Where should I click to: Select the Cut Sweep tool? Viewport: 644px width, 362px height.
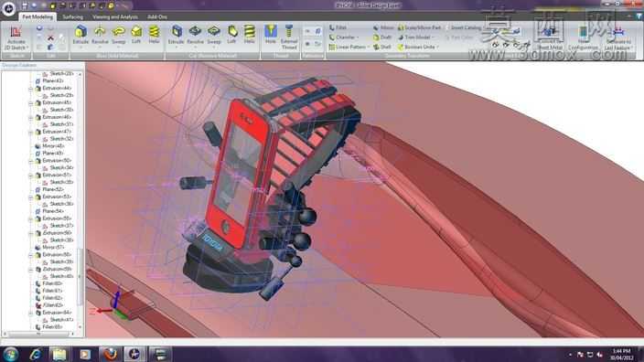pyautogui.click(x=214, y=35)
